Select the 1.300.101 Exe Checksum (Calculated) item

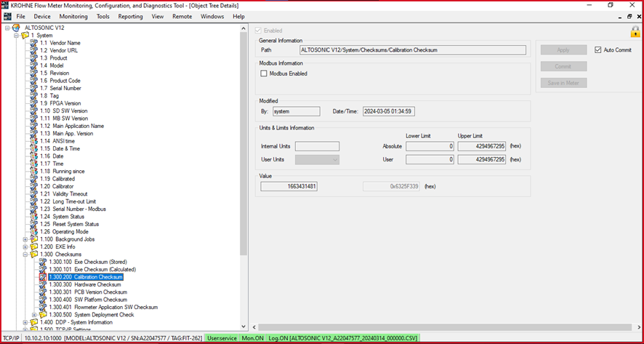pyautogui.click(x=92, y=269)
